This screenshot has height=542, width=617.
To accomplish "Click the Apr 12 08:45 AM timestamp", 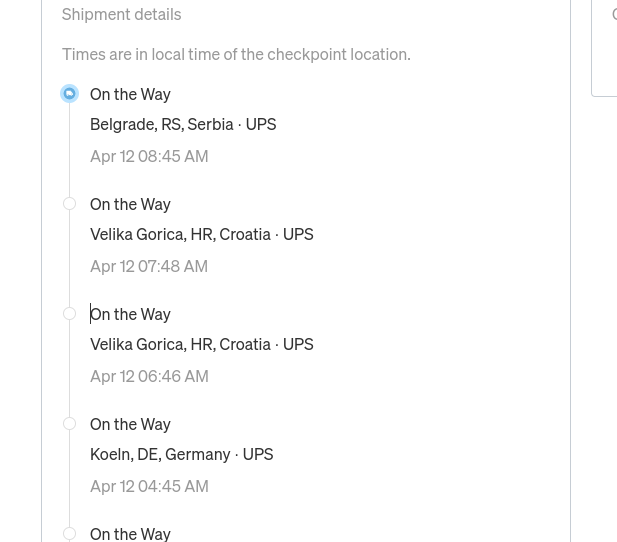I will click(x=149, y=156).
